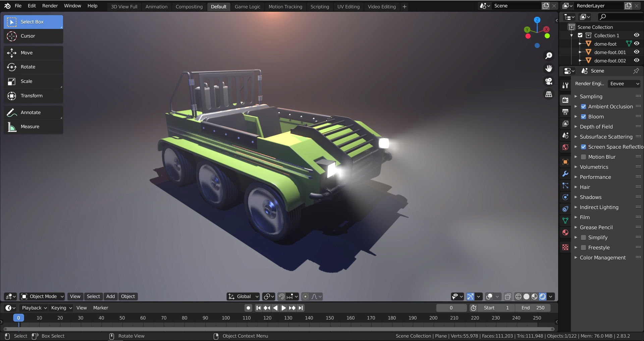Image resolution: width=644 pixels, height=341 pixels.
Task: Hide dome-foot.001 with its eye icon
Action: click(x=636, y=52)
